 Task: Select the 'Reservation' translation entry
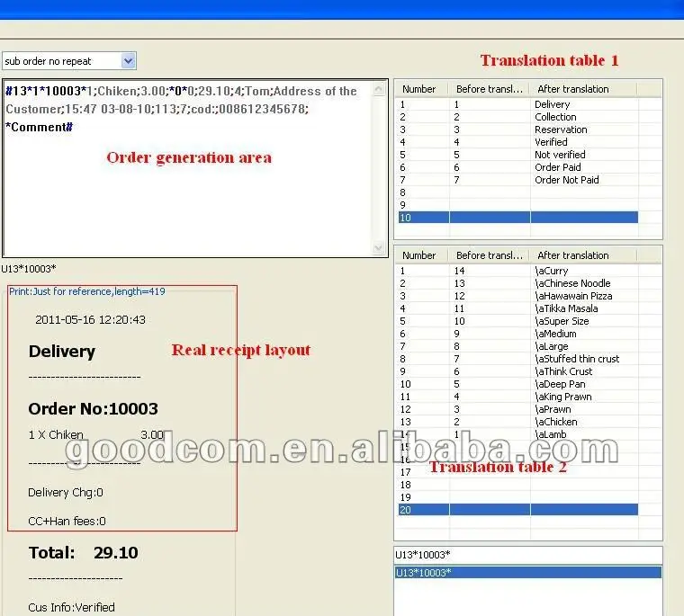click(518, 129)
